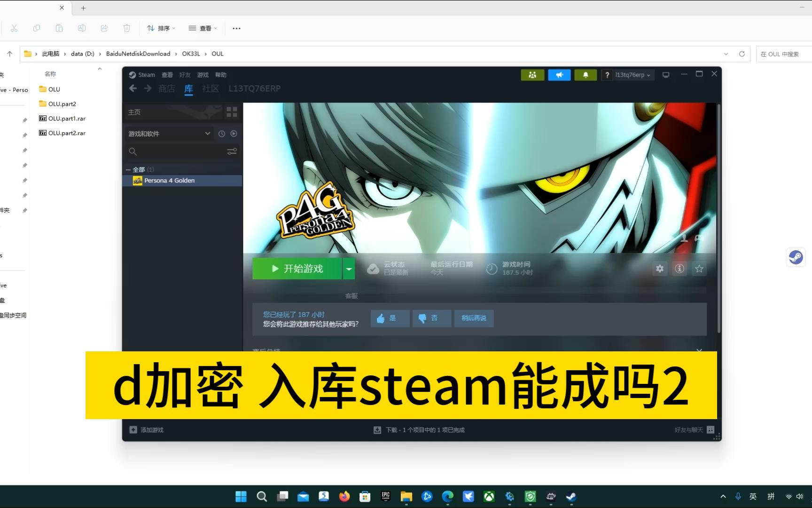Click thumbs down 否 button

pos(432,318)
